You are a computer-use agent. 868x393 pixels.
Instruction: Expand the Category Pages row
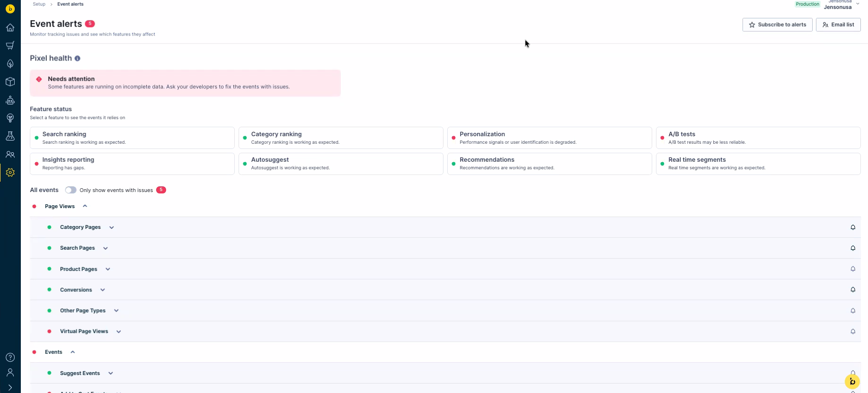click(112, 227)
